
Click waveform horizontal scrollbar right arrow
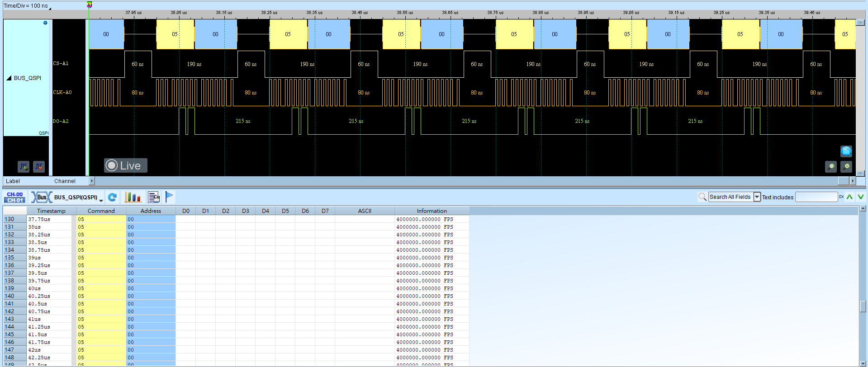coord(853,181)
